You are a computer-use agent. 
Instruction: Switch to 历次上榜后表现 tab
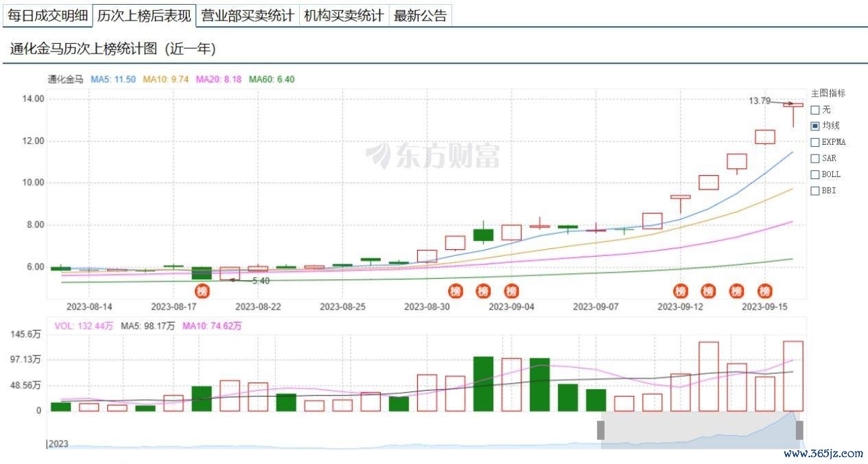point(144,16)
